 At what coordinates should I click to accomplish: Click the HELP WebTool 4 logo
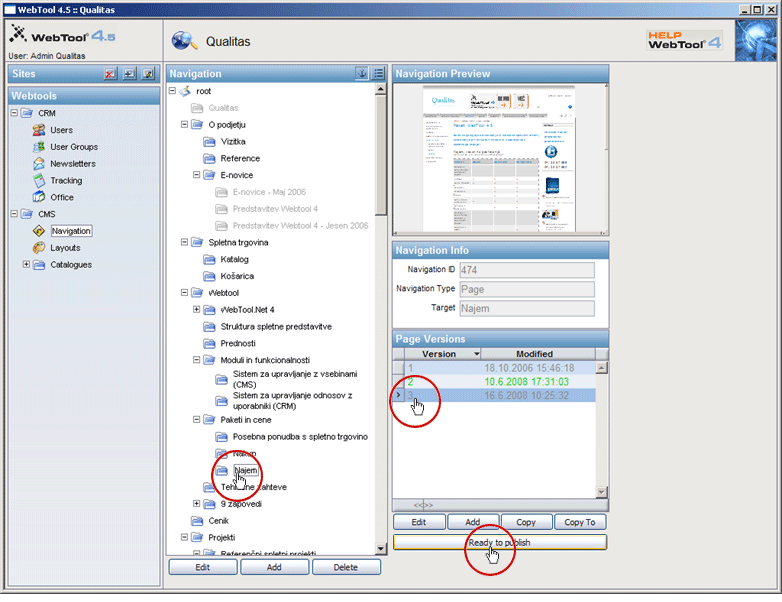coord(685,39)
